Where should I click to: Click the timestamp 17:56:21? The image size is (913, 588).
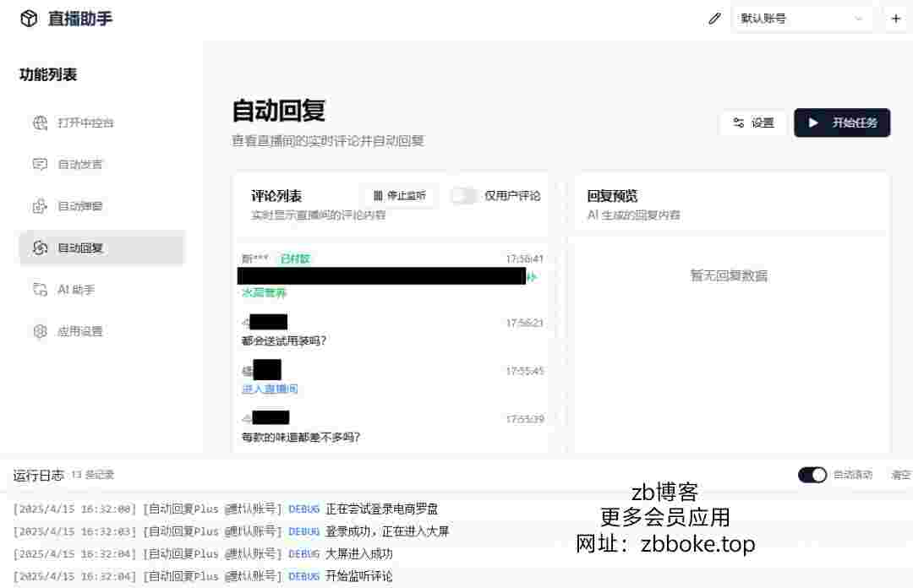(525, 323)
